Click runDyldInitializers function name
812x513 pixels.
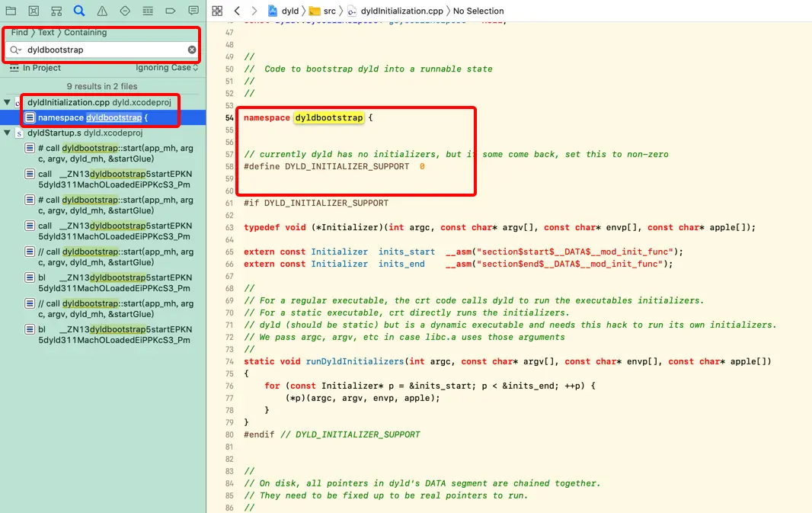355,361
